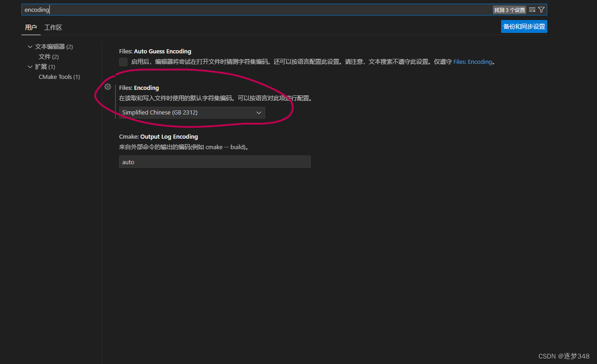Open the settings filter funnel icon
Image resolution: width=597 pixels, height=364 pixels.
pyautogui.click(x=541, y=10)
